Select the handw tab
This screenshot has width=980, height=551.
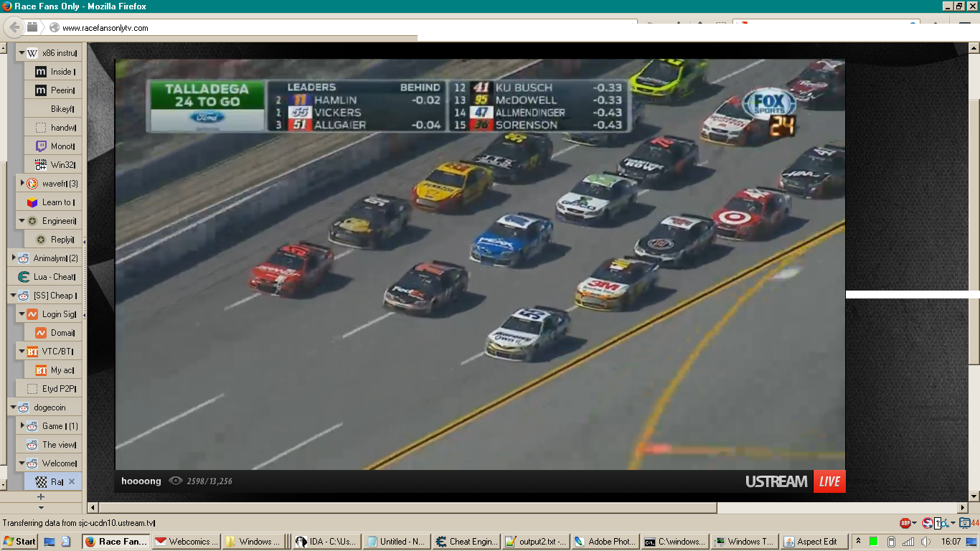tap(53, 128)
